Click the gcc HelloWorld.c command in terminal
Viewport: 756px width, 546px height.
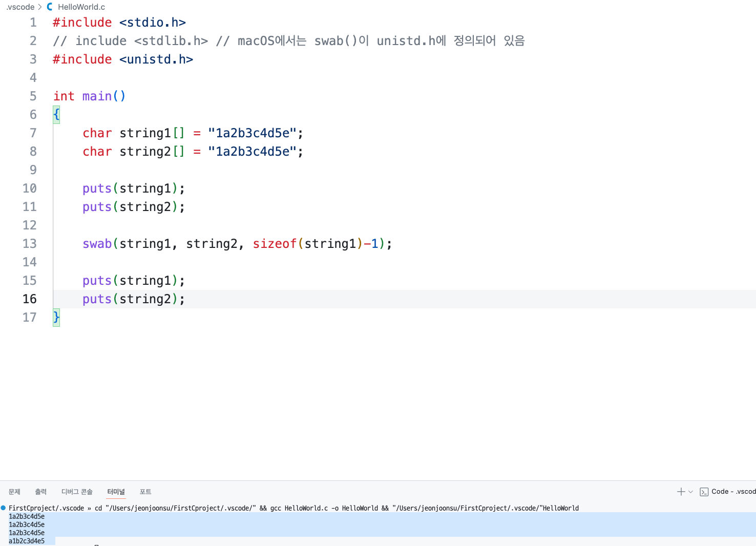[325, 508]
